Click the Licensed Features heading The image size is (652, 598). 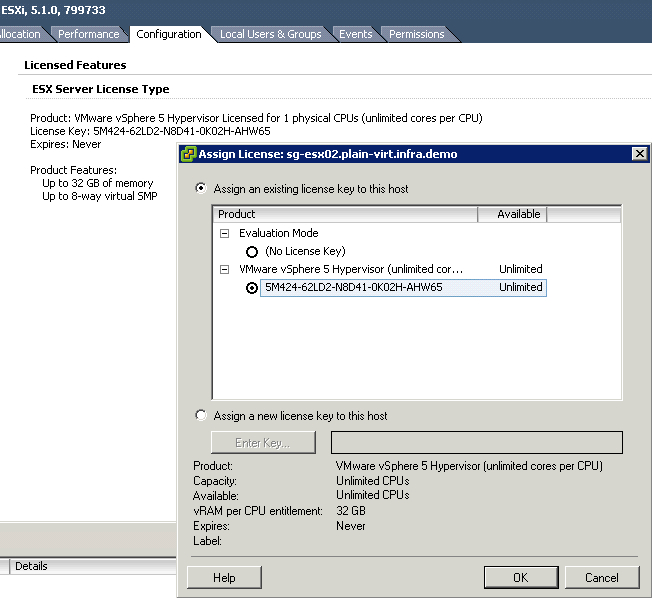pos(75,65)
